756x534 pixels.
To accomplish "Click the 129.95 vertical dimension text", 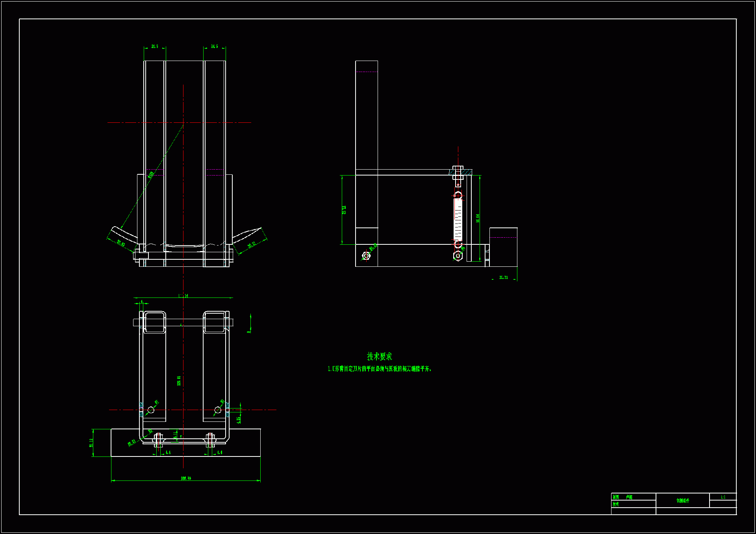I will click(179, 381).
